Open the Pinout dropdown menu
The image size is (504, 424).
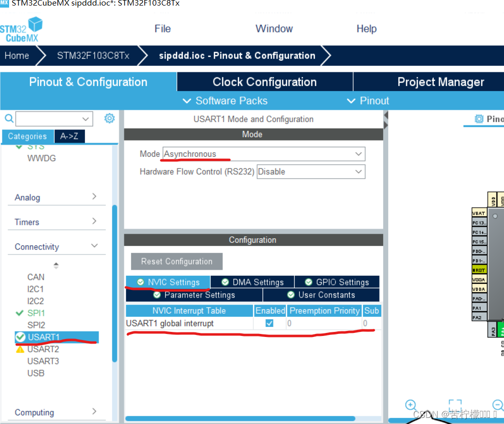click(x=368, y=101)
